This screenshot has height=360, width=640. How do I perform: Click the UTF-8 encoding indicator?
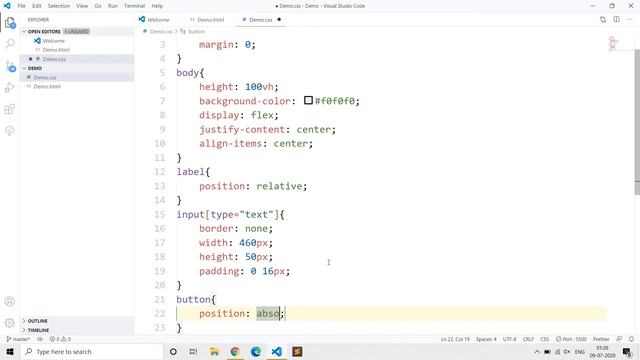(x=509, y=339)
